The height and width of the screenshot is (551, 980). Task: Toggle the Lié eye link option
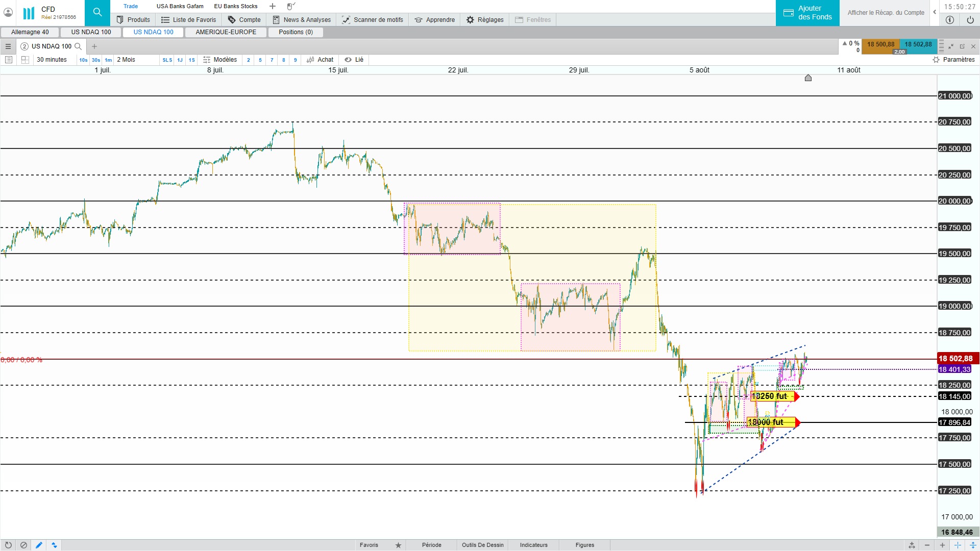[x=354, y=60]
